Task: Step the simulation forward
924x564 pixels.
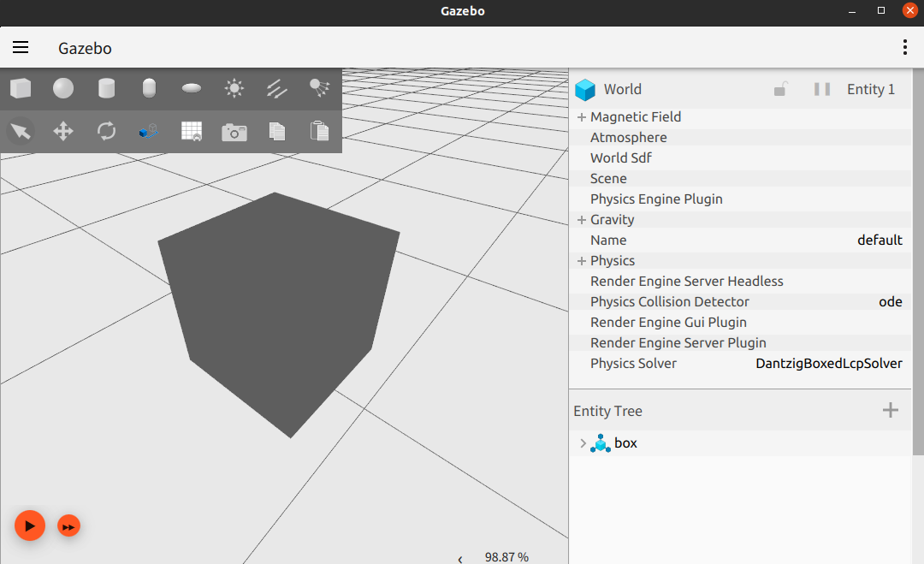Action: point(69,526)
